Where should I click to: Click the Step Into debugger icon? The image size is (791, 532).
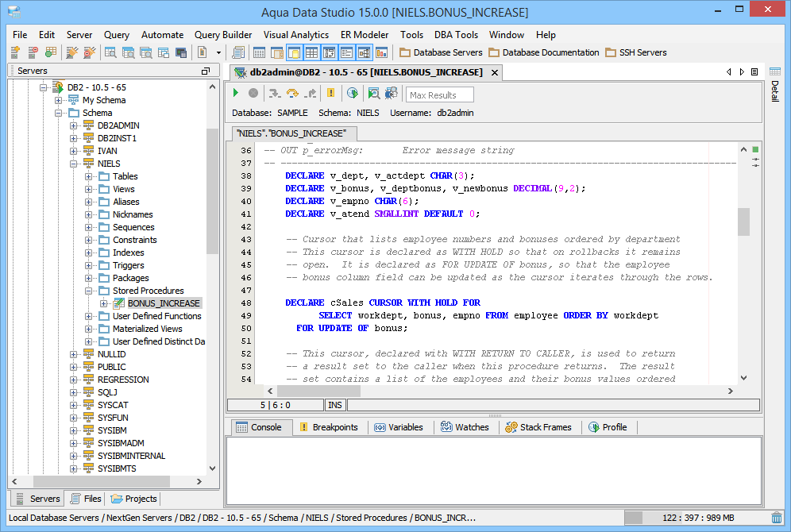(x=275, y=94)
